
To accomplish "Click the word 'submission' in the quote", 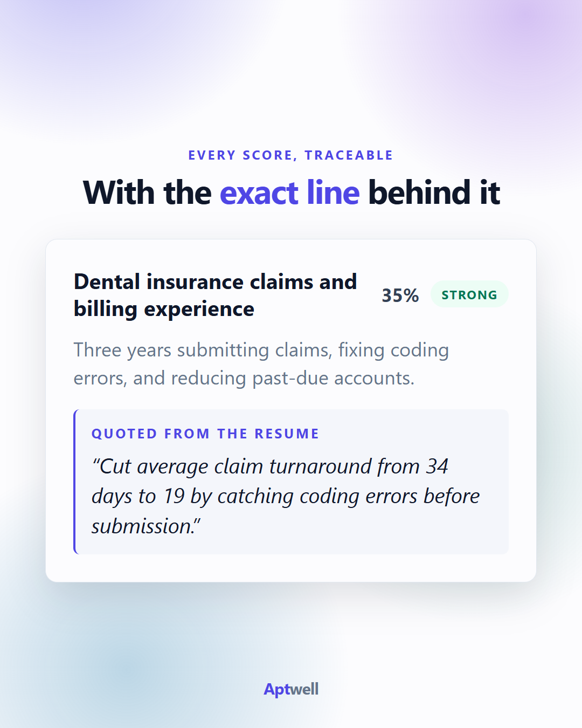I will coord(143,526).
